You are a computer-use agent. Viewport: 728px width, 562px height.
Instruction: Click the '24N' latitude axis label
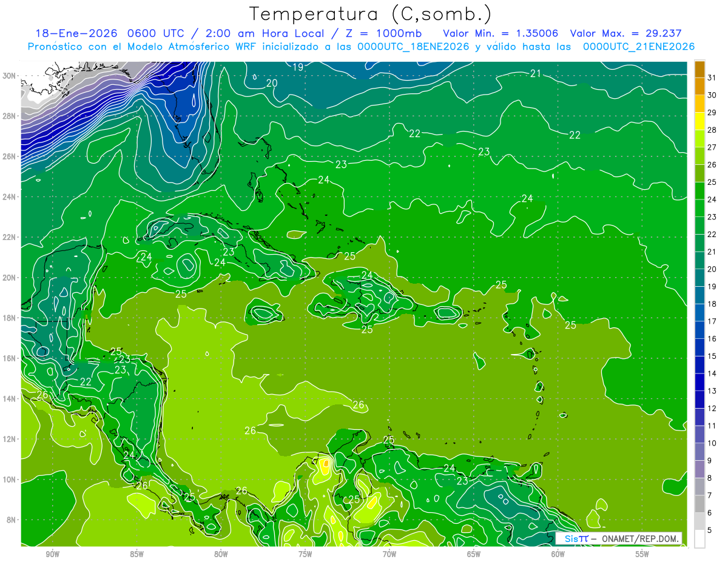(10, 197)
